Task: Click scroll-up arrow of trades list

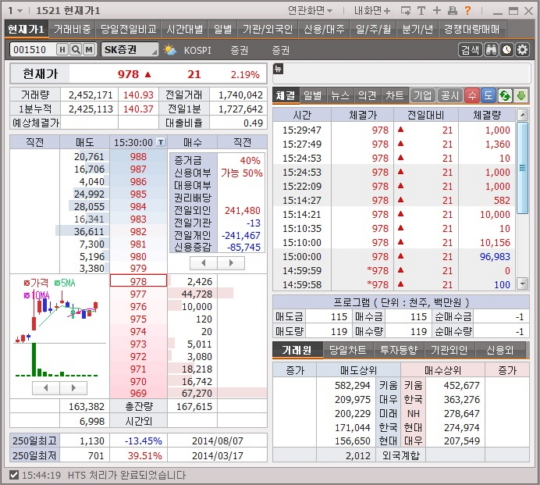Action: (523, 114)
